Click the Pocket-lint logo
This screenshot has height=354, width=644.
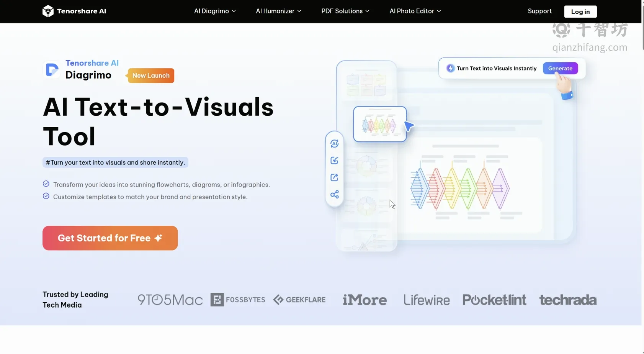click(x=494, y=300)
